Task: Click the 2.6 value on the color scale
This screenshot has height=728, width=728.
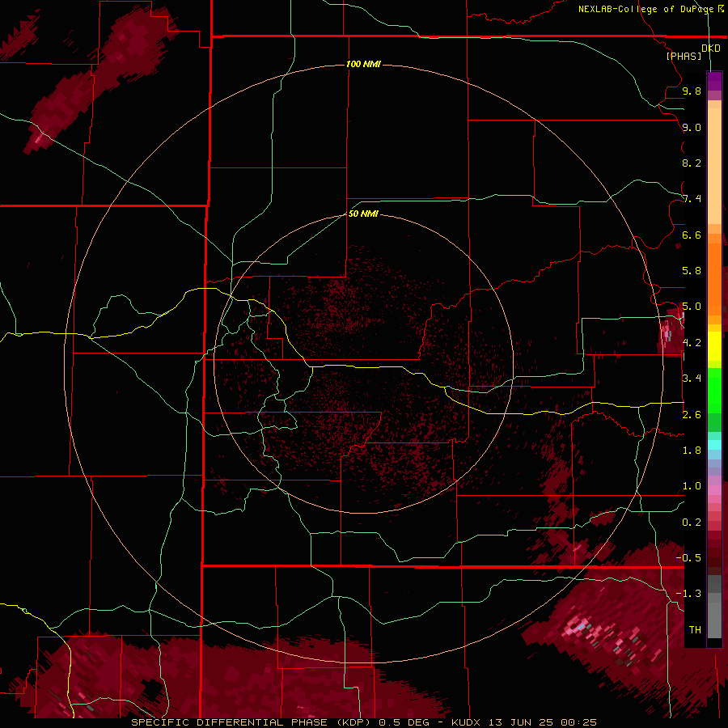Action: [x=692, y=414]
